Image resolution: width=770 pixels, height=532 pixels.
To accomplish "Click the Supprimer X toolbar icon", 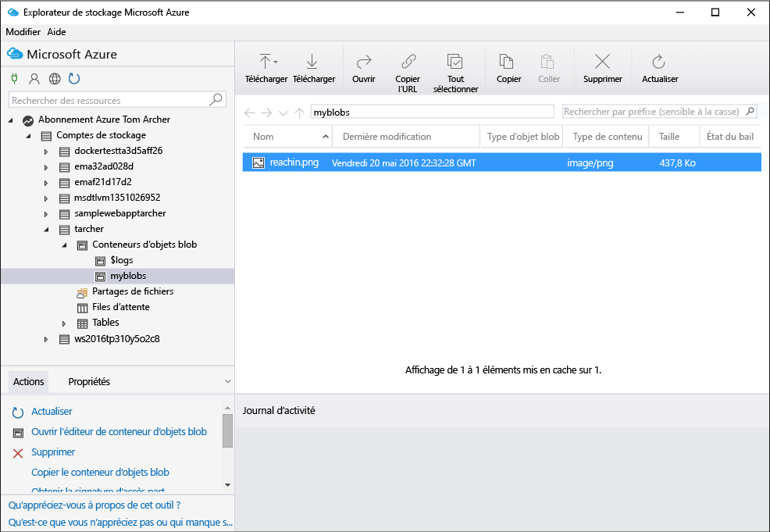I will click(603, 62).
